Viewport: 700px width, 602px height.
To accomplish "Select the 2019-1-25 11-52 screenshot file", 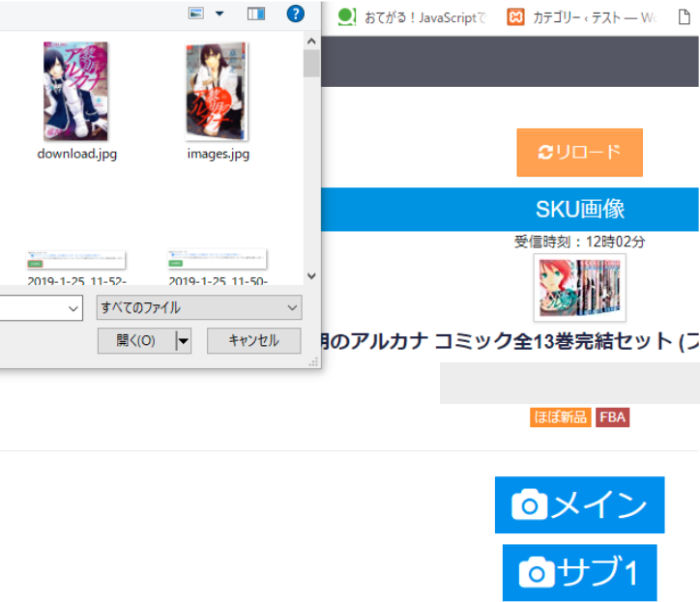I will (x=76, y=268).
